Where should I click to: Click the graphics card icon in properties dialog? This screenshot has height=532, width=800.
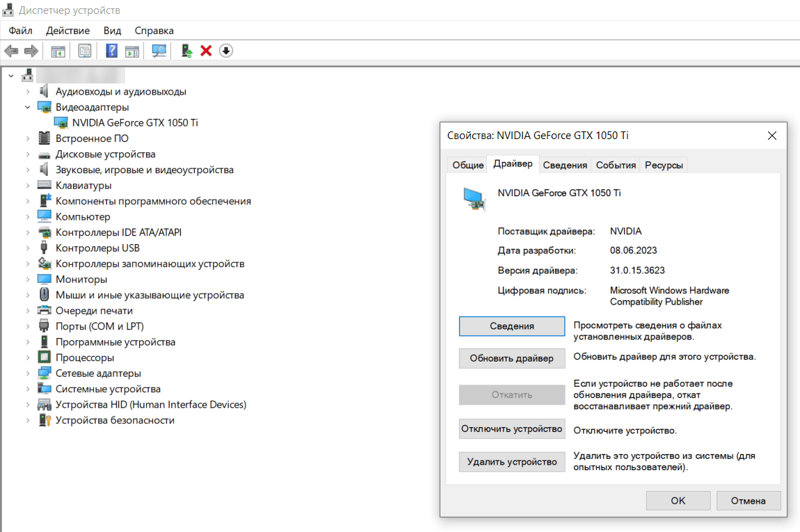pyautogui.click(x=474, y=199)
